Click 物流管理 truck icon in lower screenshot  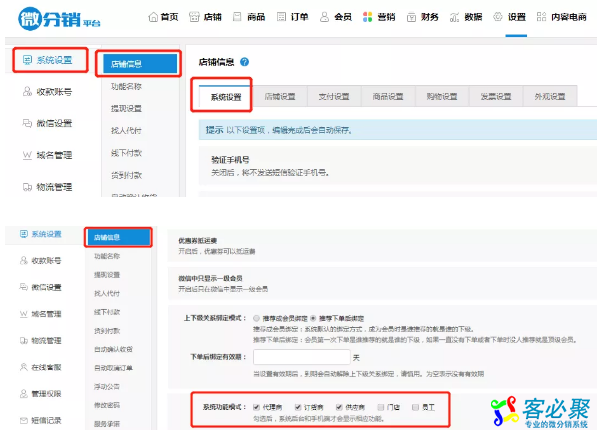(24, 340)
